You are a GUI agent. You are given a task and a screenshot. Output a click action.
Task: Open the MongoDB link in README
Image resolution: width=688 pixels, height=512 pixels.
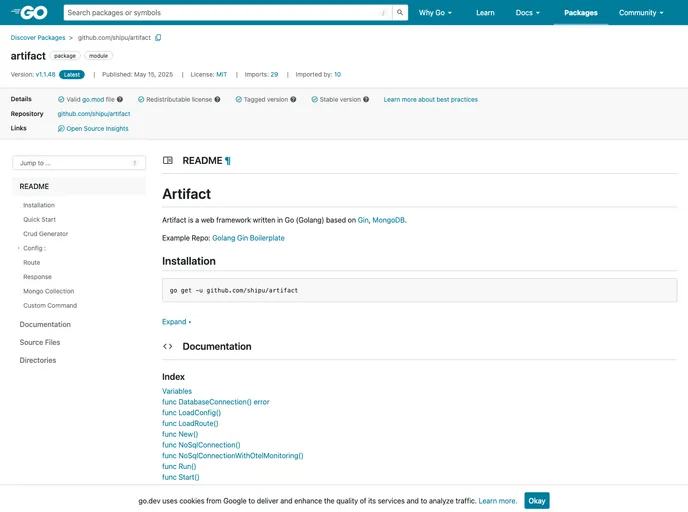(388, 220)
